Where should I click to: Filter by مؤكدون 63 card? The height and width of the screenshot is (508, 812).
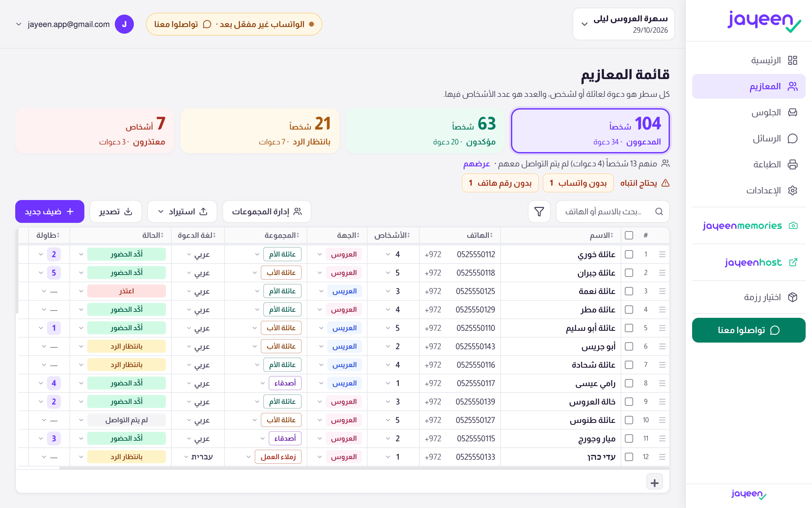pyautogui.click(x=425, y=131)
